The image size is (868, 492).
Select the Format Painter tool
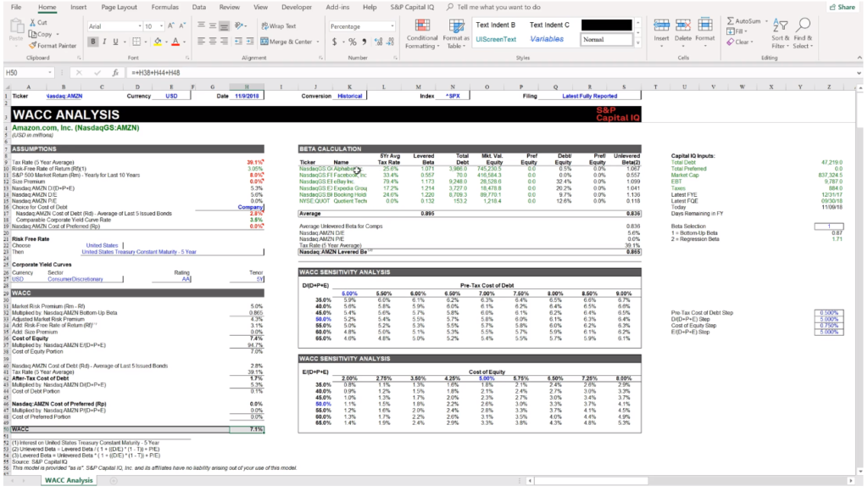pos(54,44)
